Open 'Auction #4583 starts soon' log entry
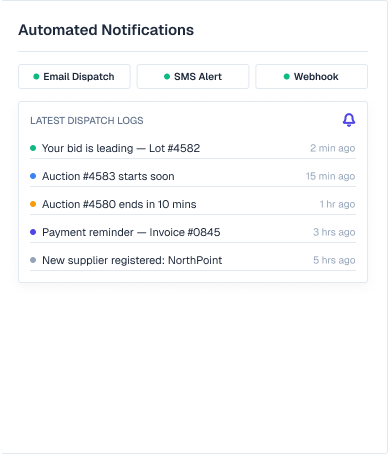 (193, 176)
